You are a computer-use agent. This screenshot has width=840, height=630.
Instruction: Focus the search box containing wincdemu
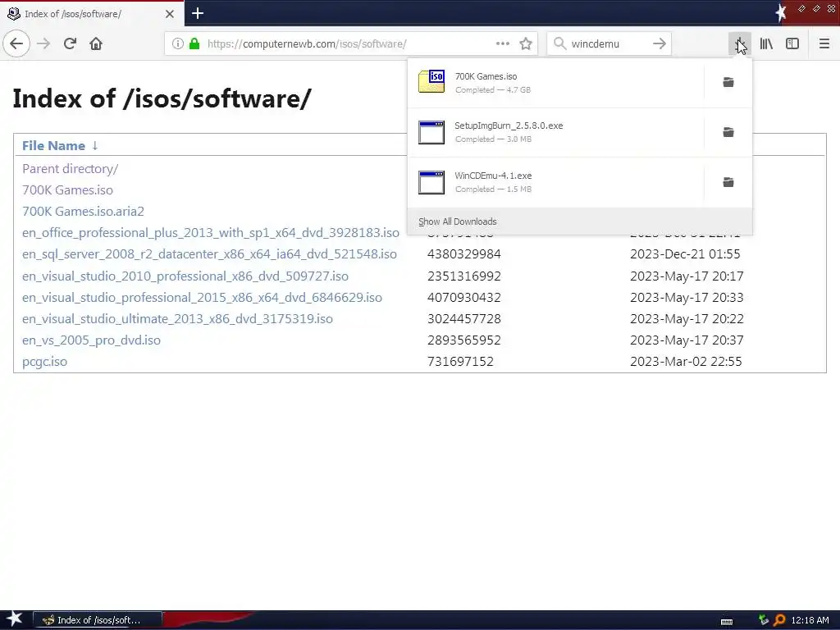[x=608, y=43]
